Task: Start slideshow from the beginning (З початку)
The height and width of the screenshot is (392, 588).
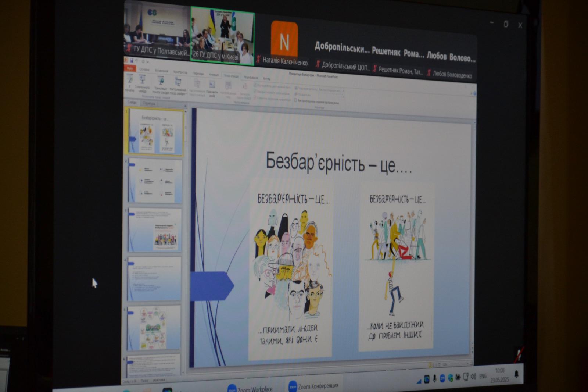Action: pyautogui.click(x=130, y=83)
